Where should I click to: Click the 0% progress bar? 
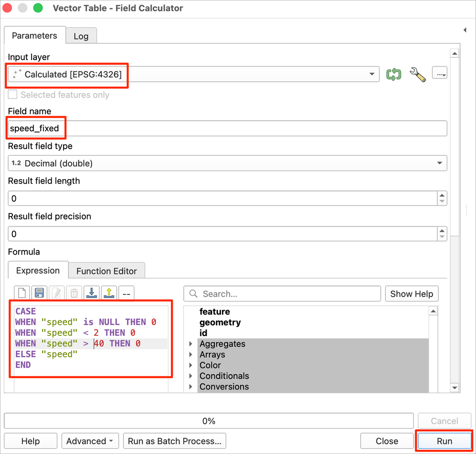point(209,421)
